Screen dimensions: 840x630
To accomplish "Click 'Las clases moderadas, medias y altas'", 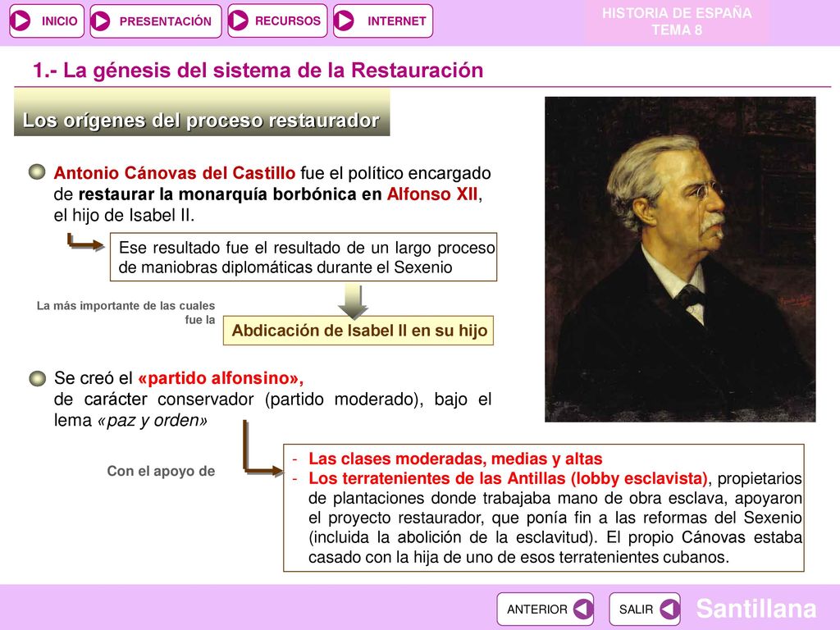I will click(x=455, y=459).
